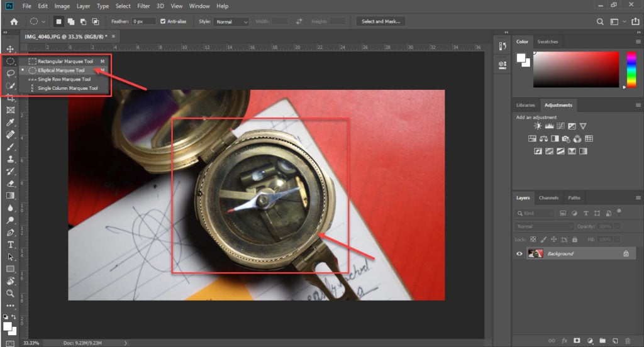The width and height of the screenshot is (644, 347).
Task: Hide the Background layer eye icon
Action: click(x=519, y=254)
